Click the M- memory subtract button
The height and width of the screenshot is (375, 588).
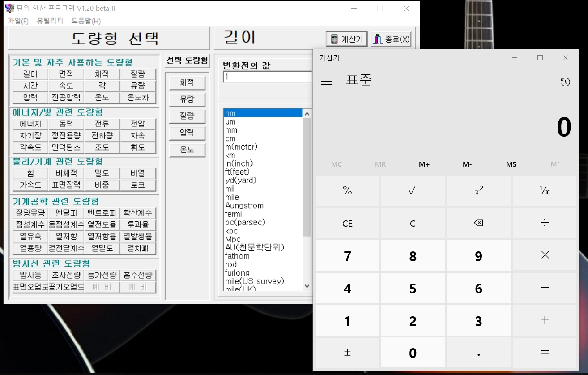[x=467, y=164]
